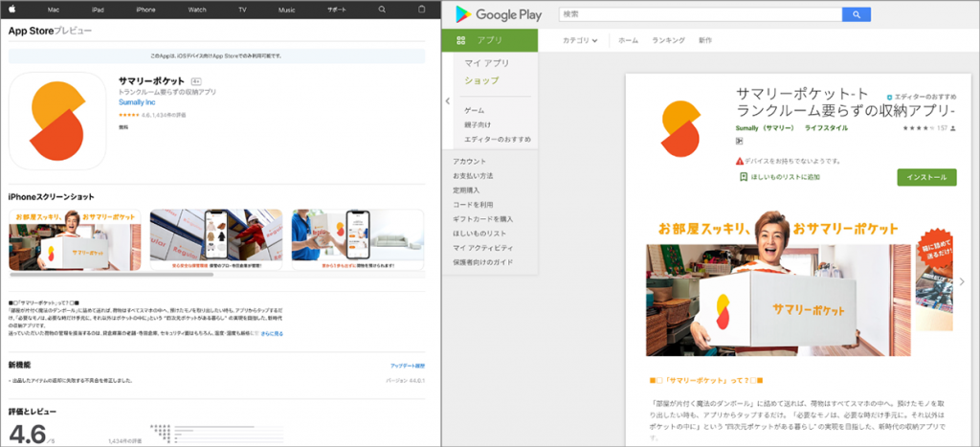Open アカウント in Google Play sidebar
This screenshot has height=447, width=980.
[x=469, y=162]
